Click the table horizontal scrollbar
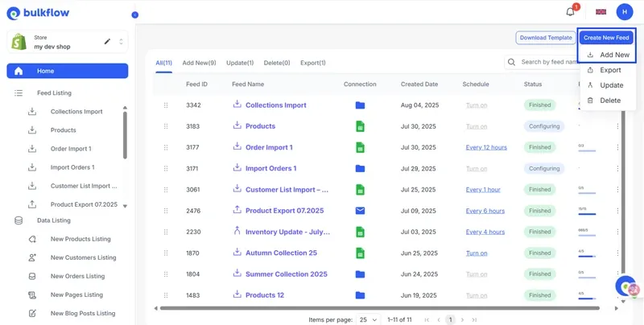 (380, 308)
